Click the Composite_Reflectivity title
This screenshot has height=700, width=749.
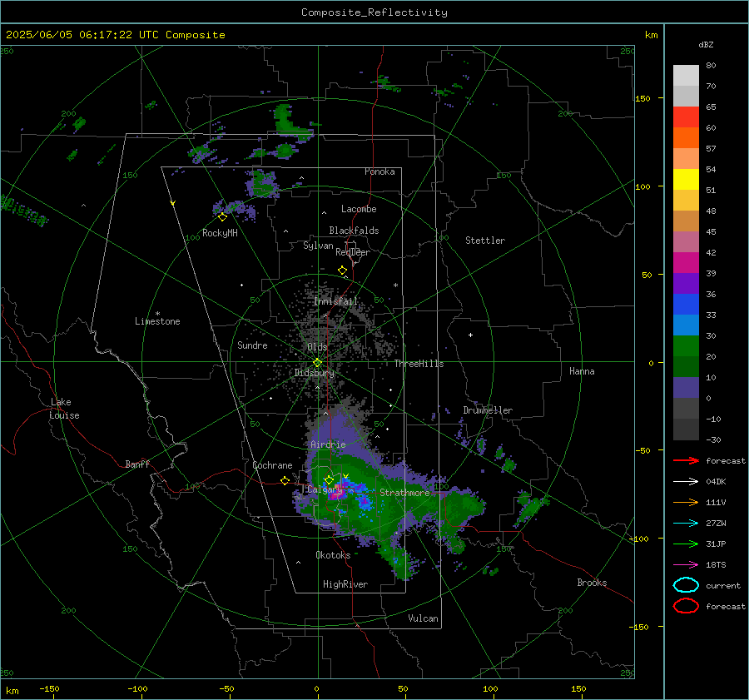374,12
